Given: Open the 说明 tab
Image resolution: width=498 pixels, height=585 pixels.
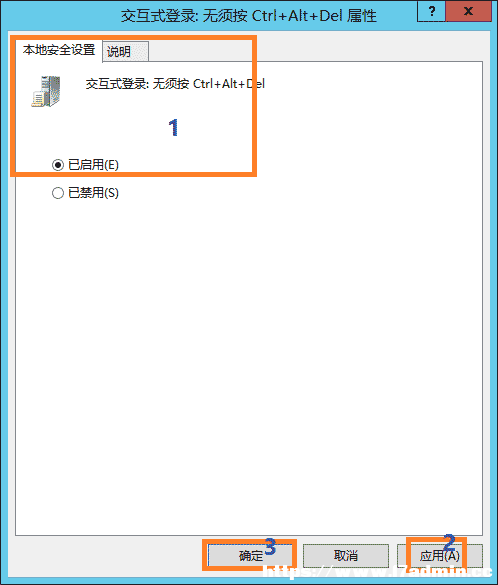Looking at the screenshot, I should click(125, 51).
